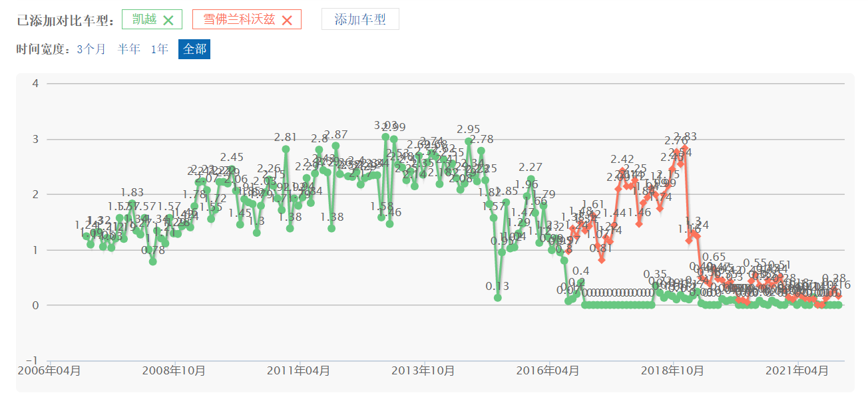Click the 凯越 car model tag
Screen dimensions: 868x401
tap(144, 19)
